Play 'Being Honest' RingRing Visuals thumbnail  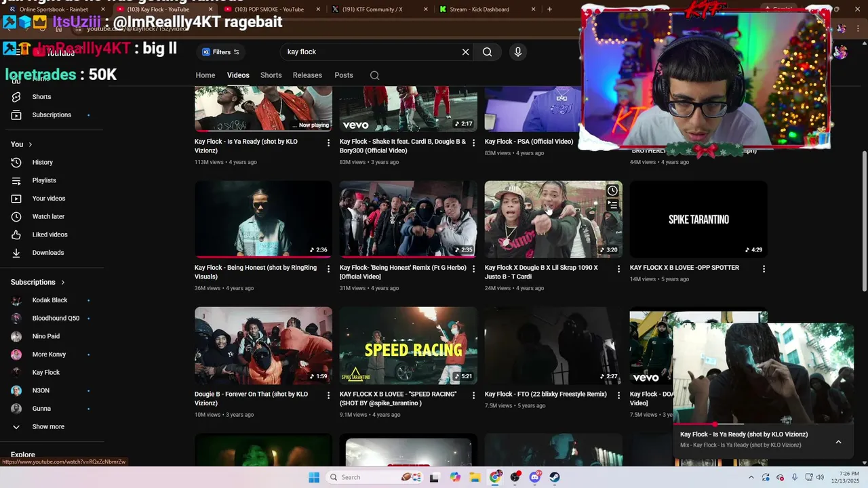tap(263, 219)
